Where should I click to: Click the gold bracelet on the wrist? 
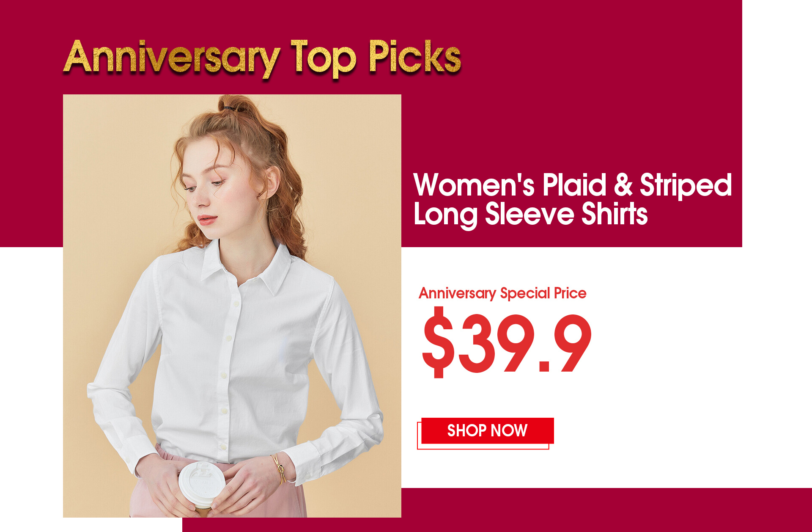pos(280,469)
